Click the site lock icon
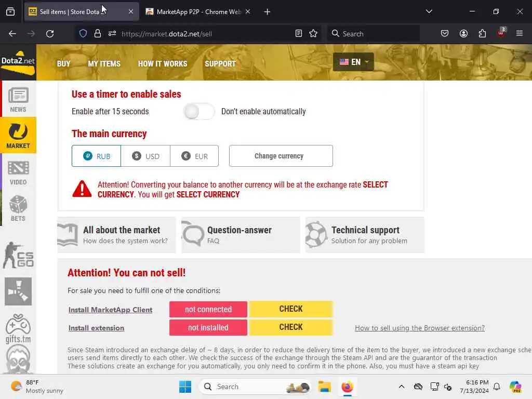This screenshot has width=532, height=399. tap(97, 34)
